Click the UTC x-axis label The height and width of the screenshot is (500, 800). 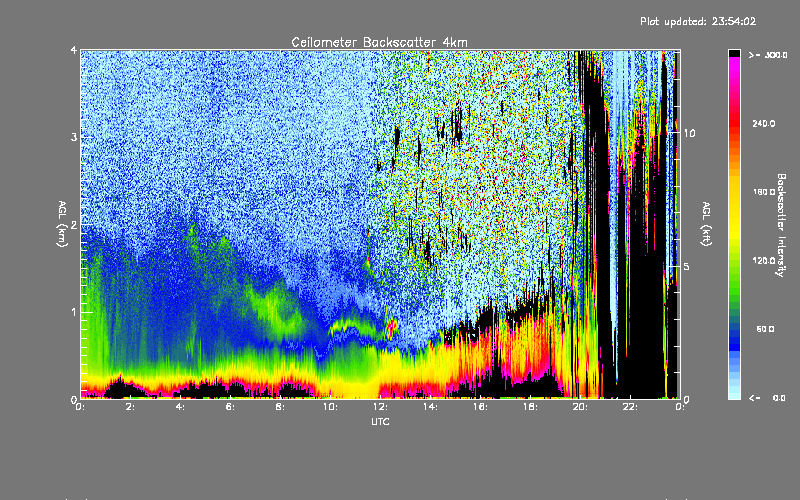coord(380,421)
